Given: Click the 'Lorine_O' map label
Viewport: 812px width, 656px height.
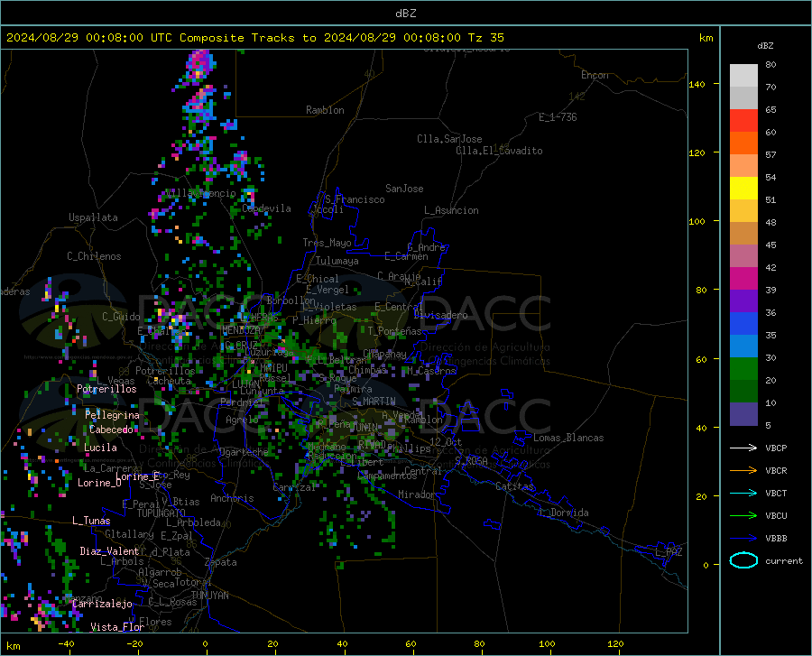Looking at the screenshot, I should [99, 483].
